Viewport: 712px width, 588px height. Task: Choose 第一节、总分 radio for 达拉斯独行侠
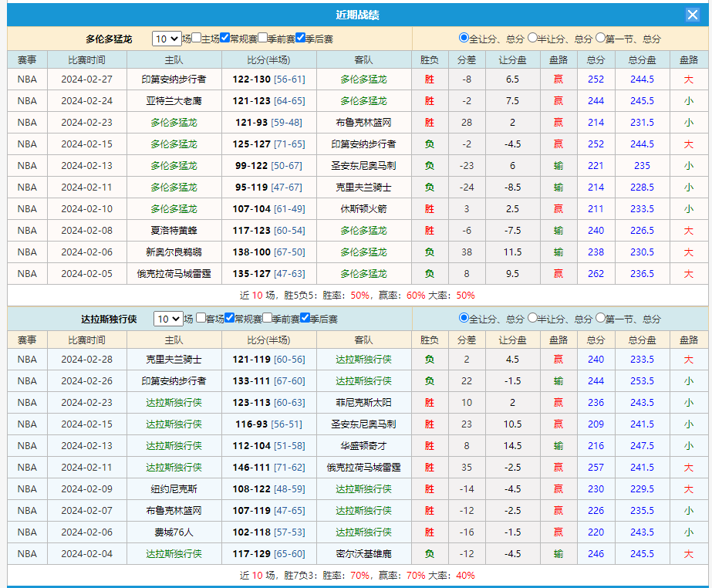click(x=600, y=318)
